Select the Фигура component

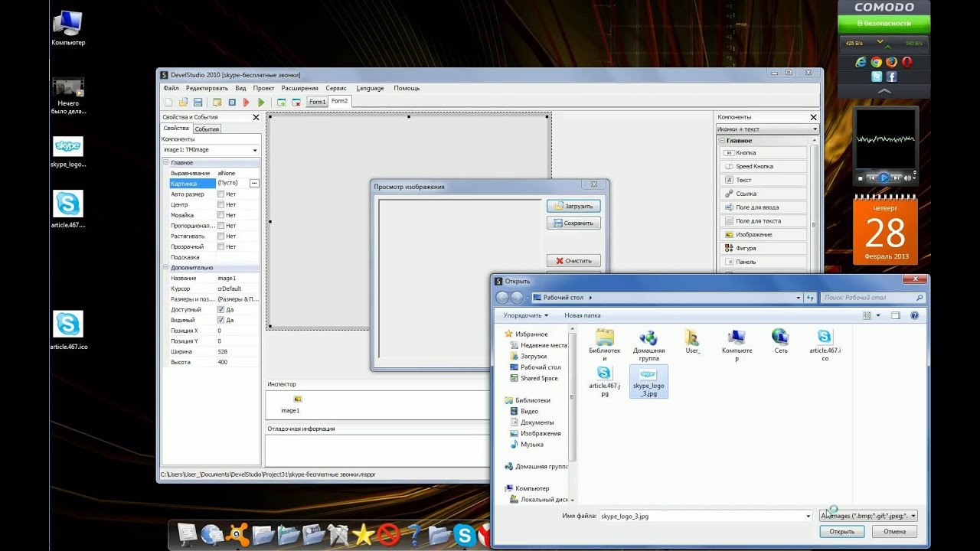763,248
